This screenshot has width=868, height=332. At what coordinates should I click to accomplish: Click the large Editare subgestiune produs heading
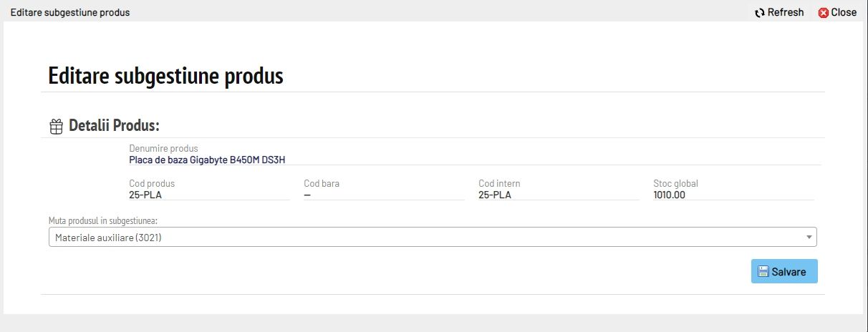pyautogui.click(x=165, y=76)
